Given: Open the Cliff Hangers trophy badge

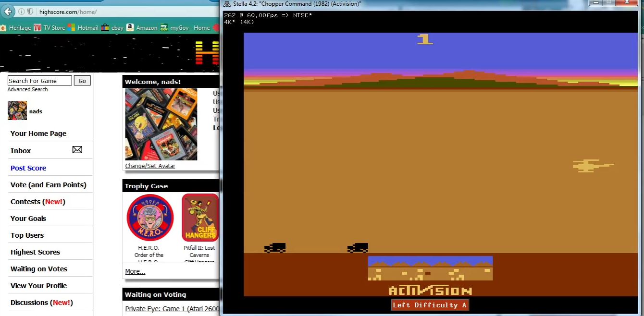Looking at the screenshot, I should [x=200, y=218].
